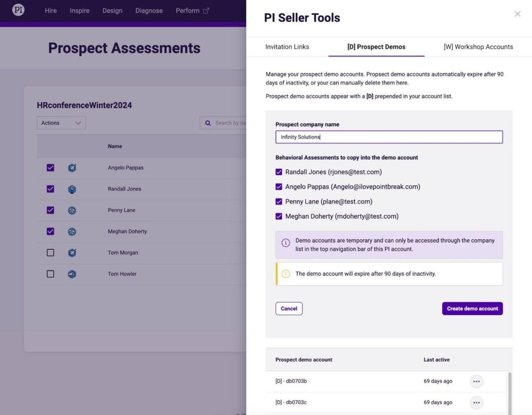Click the Create demo account button
The height and width of the screenshot is (415, 532).
[x=472, y=309]
